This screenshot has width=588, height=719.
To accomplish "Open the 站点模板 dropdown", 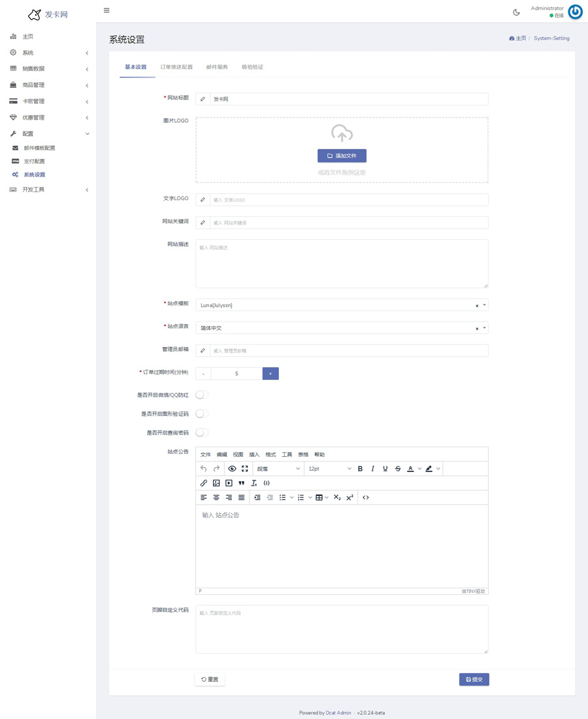I will click(x=340, y=305).
